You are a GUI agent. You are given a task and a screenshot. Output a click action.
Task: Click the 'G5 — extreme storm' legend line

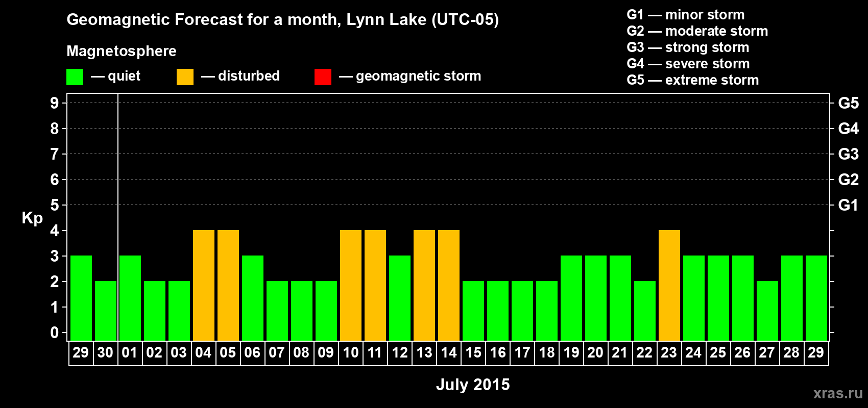693,80
